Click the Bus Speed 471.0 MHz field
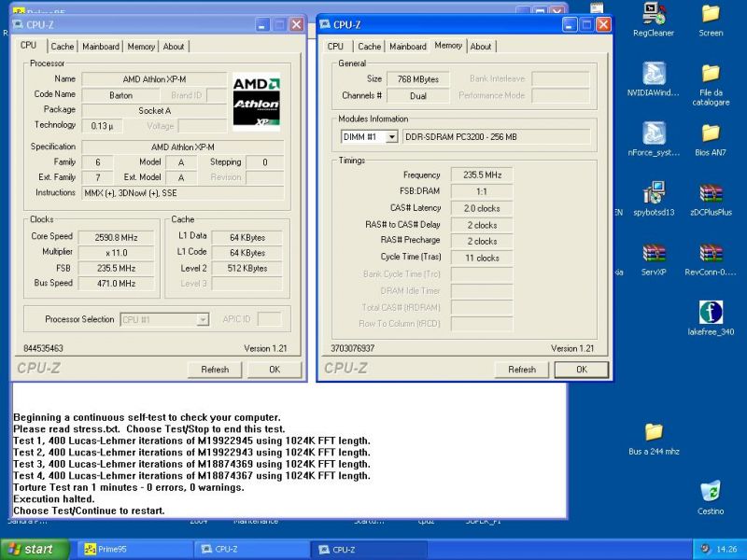The image size is (747, 560). coord(116,284)
